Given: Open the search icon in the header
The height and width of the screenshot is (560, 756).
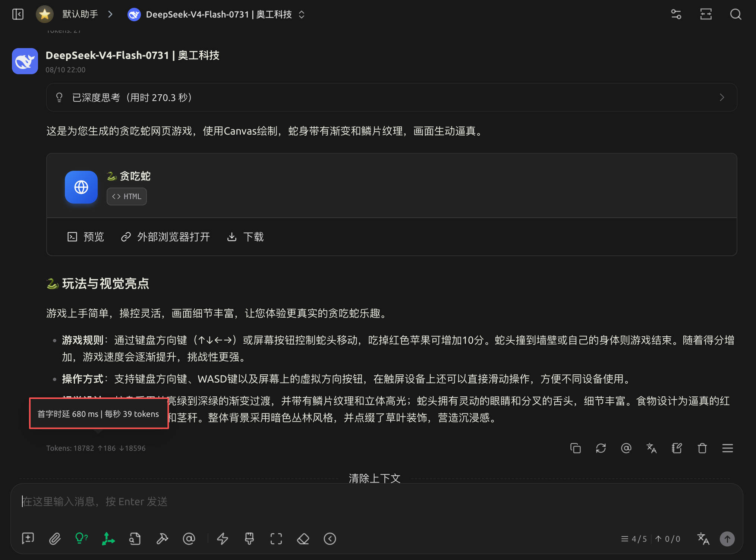Looking at the screenshot, I should coord(735,14).
